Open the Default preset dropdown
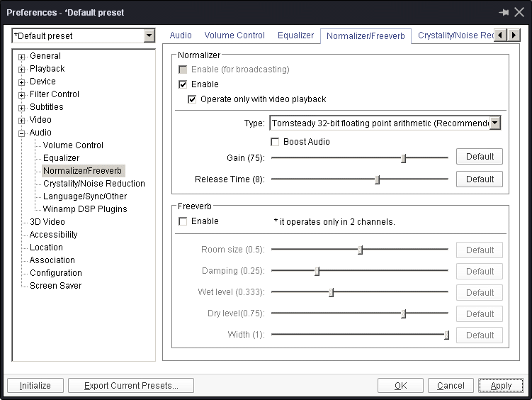 [x=149, y=35]
